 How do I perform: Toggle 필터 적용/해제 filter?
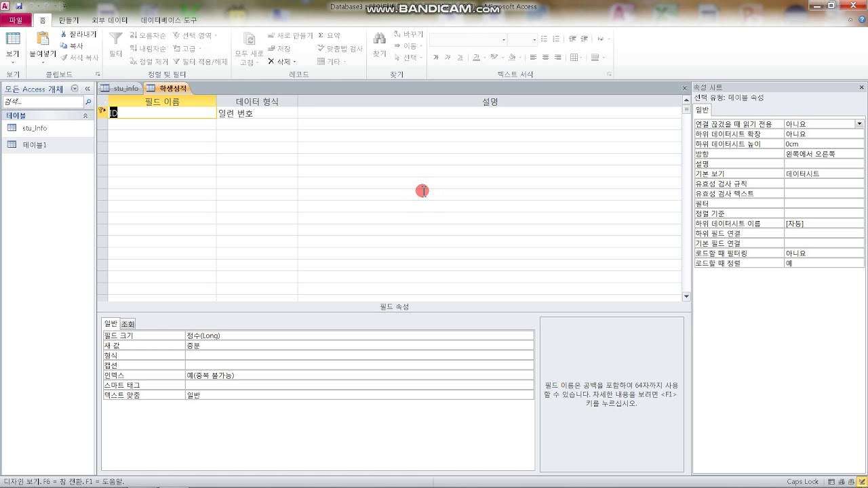click(201, 61)
